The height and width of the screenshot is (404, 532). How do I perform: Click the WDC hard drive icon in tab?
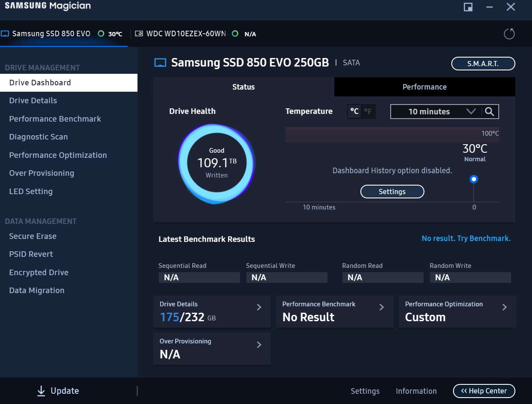(x=139, y=34)
